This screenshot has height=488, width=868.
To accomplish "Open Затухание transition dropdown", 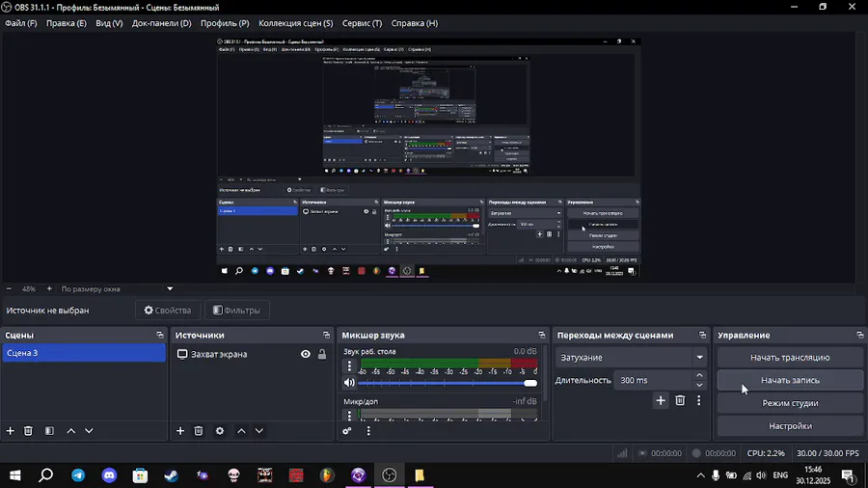I will coord(631,358).
